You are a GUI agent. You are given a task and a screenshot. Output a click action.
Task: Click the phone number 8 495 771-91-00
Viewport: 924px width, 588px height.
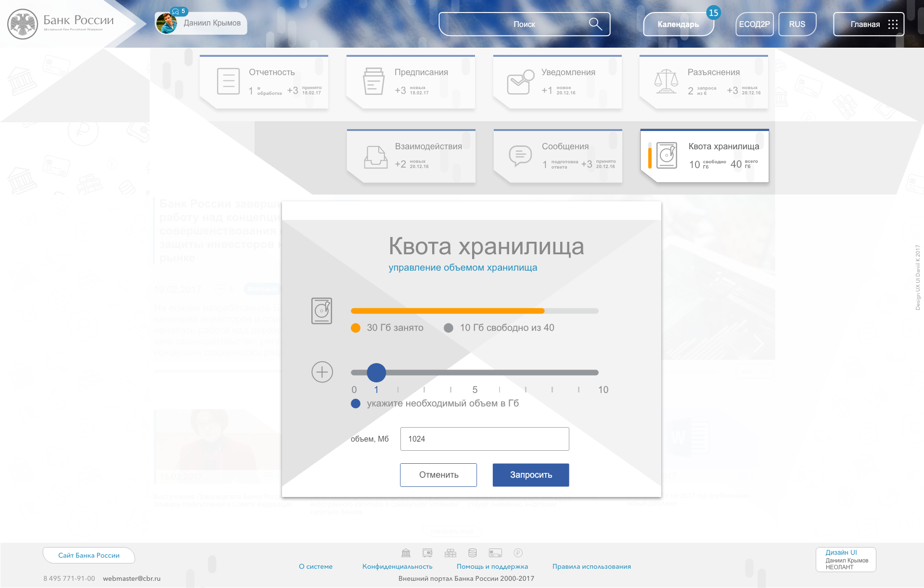(69, 578)
